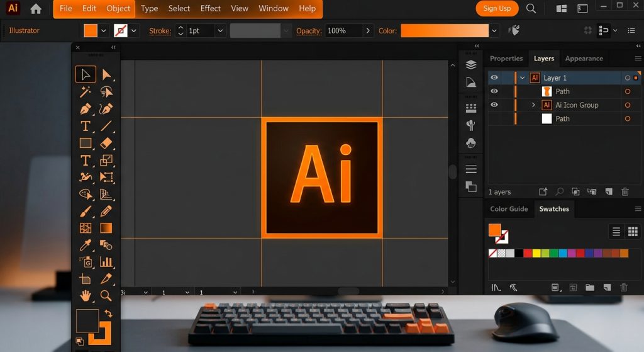The height and width of the screenshot is (352, 644).
Task: Click the Opacity 100% input field
Action: coord(344,30)
